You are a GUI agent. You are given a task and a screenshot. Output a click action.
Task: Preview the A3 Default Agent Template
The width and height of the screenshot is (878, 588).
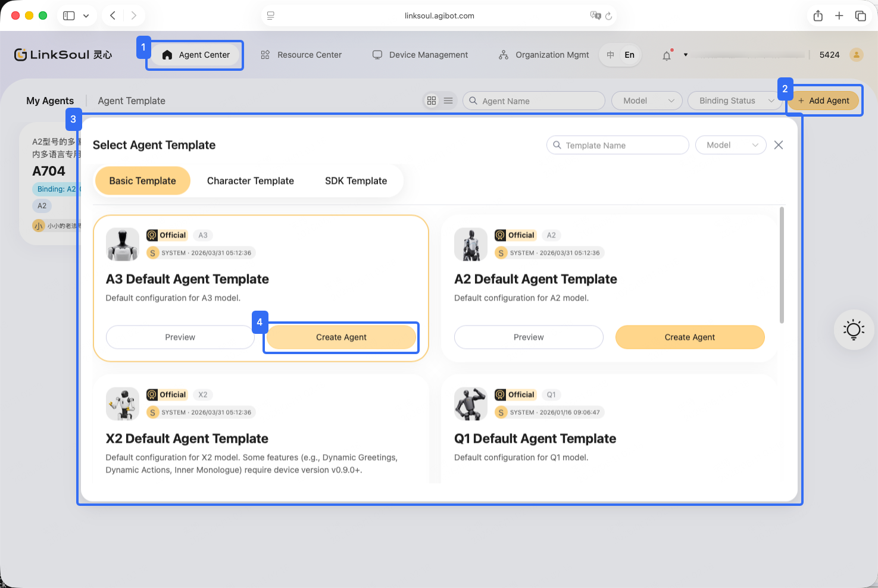(180, 337)
